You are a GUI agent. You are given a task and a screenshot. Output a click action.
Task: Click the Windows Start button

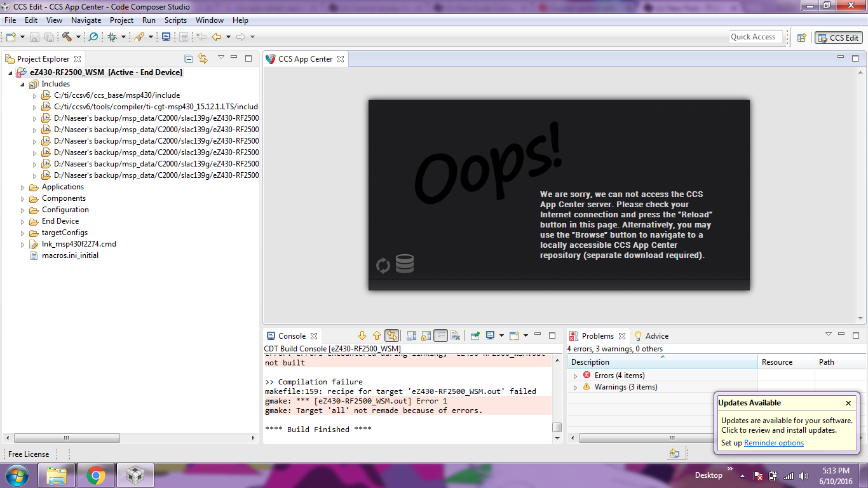pos(17,475)
